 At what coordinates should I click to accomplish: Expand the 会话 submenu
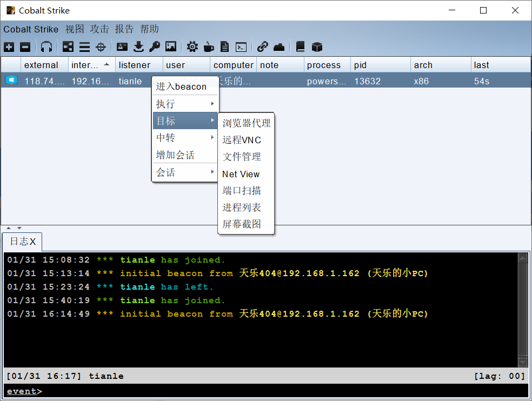coord(185,172)
